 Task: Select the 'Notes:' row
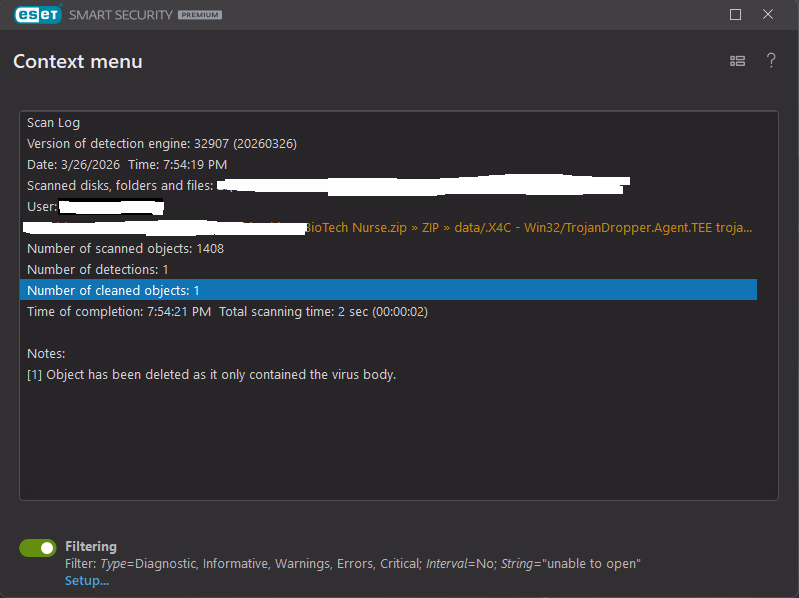[x=388, y=353]
